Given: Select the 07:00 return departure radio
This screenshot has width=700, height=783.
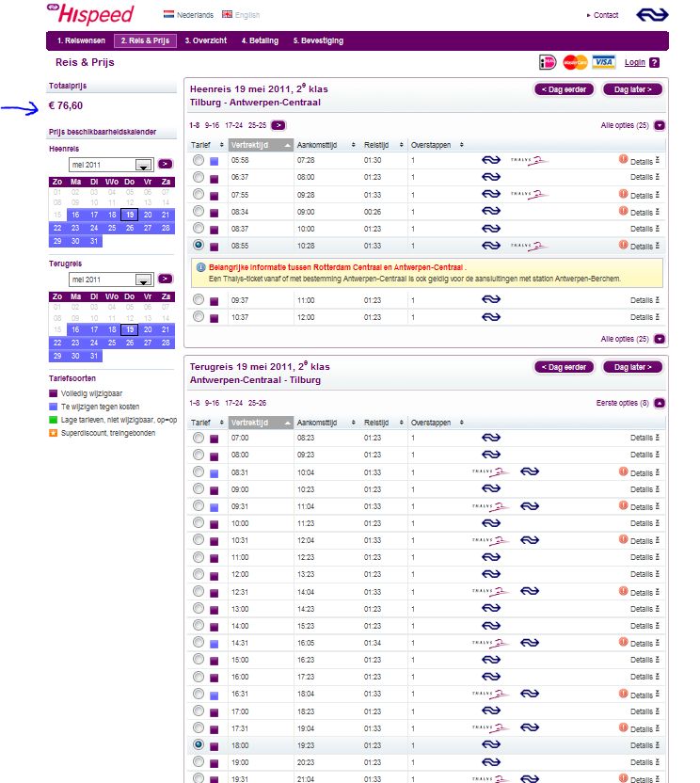Looking at the screenshot, I should (x=198, y=438).
